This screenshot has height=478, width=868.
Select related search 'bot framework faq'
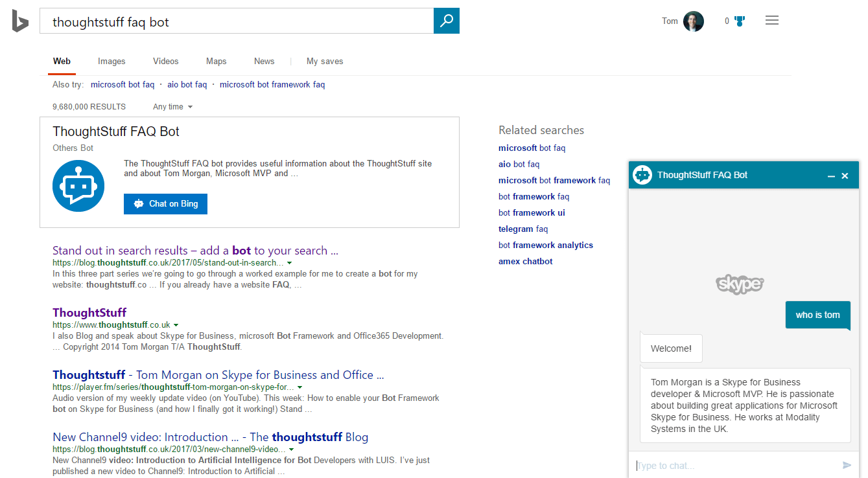(534, 197)
